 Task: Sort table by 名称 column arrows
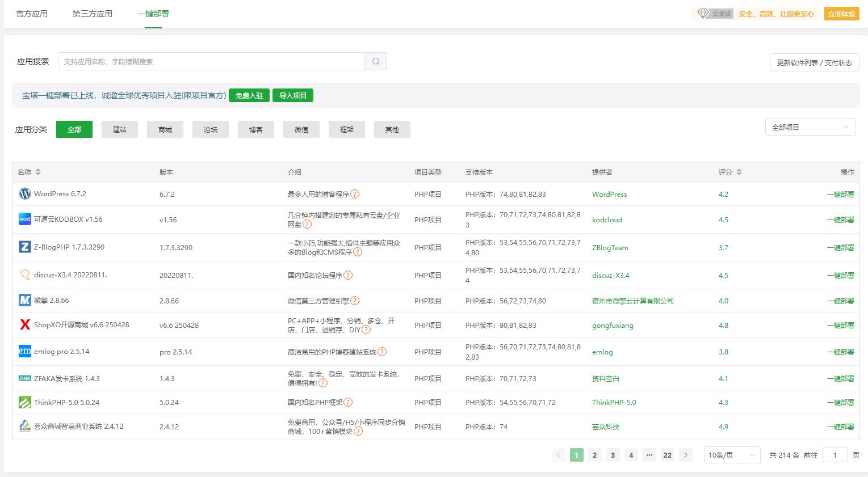click(38, 172)
